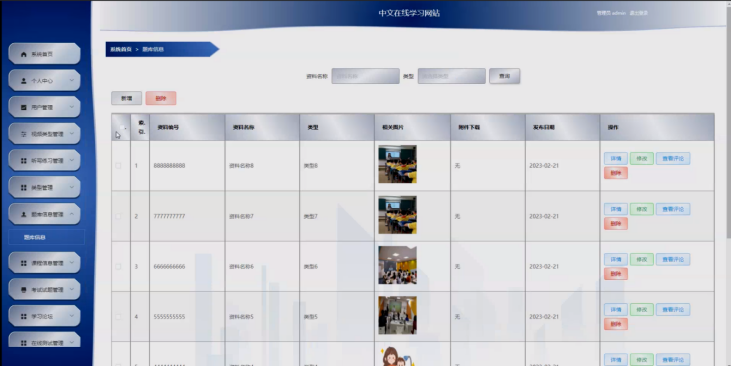Click 修改 for row 7777777777
This screenshot has width=732, height=367.
point(641,209)
